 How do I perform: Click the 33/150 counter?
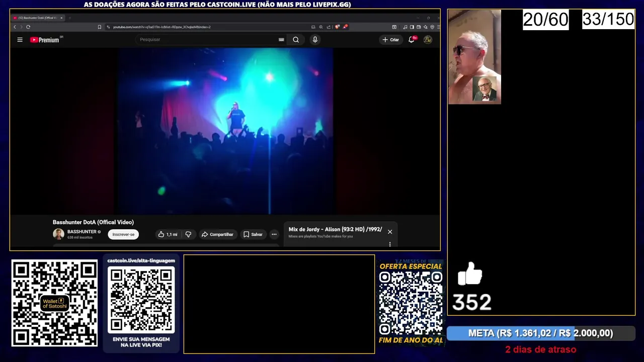[x=608, y=19]
